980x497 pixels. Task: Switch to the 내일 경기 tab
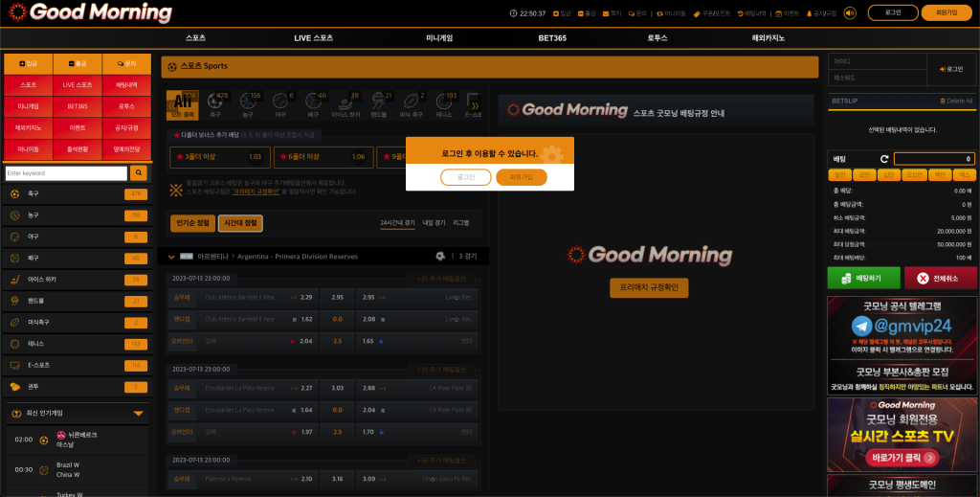pos(434,223)
